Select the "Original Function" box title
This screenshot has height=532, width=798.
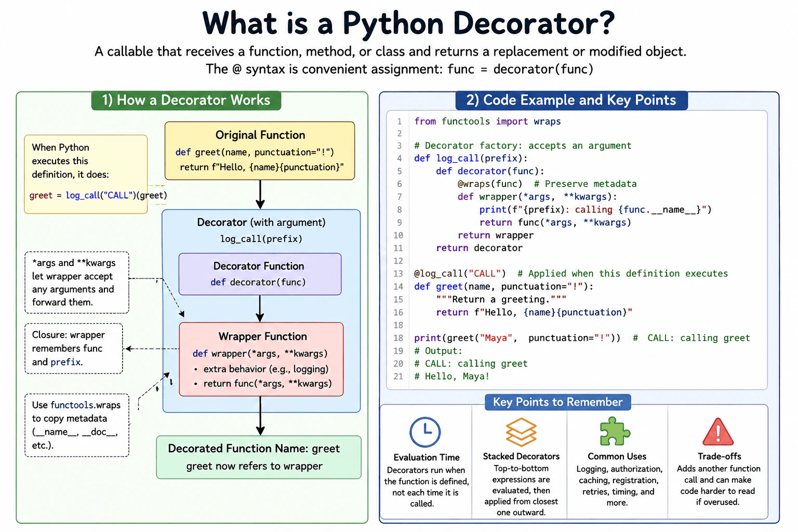pos(260,135)
